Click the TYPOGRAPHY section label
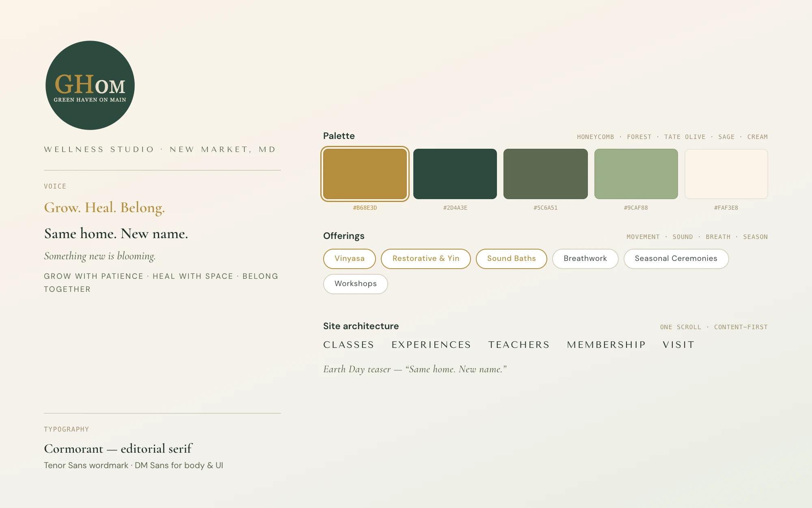The image size is (812, 508). click(x=67, y=430)
